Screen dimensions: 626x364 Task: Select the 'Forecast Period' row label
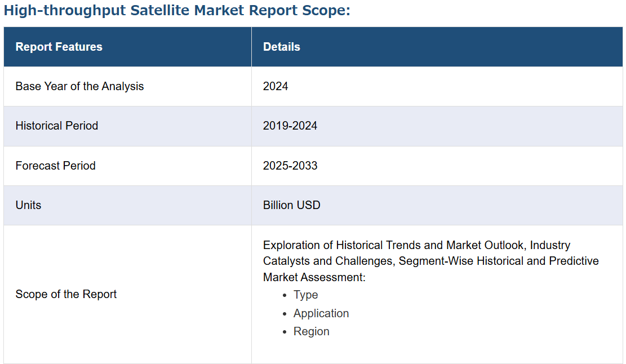coord(55,166)
